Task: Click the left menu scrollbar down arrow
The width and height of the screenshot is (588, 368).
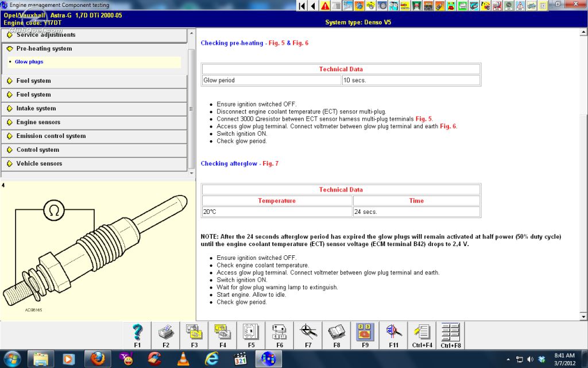Action: pos(192,173)
